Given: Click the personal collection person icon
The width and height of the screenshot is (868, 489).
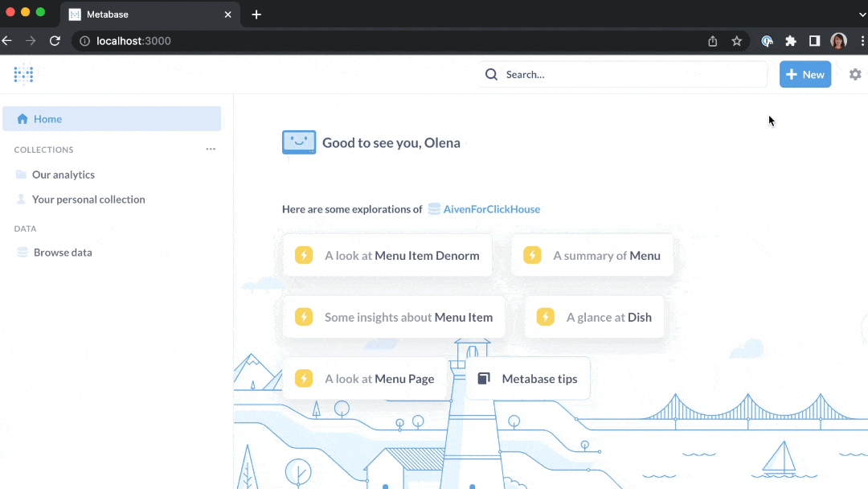Looking at the screenshot, I should [x=21, y=199].
